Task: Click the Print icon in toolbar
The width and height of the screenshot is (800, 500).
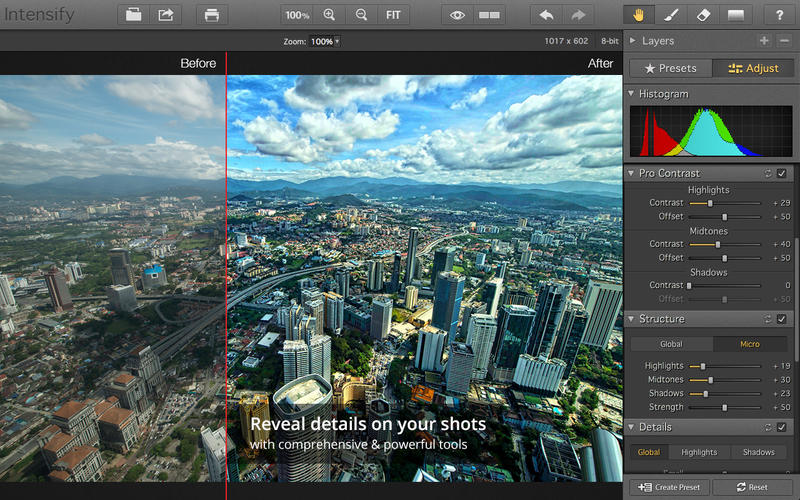Action: [211, 15]
